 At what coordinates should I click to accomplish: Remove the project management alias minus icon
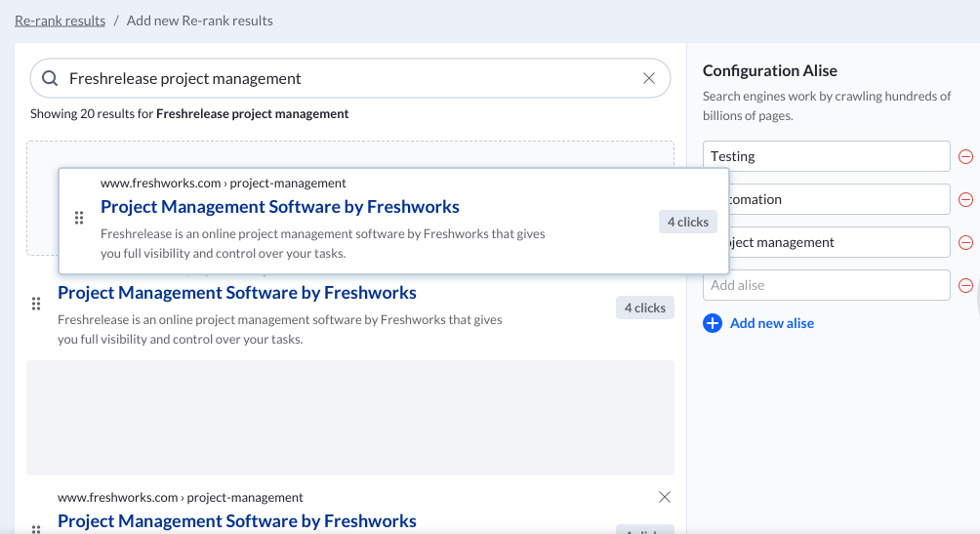click(x=965, y=243)
